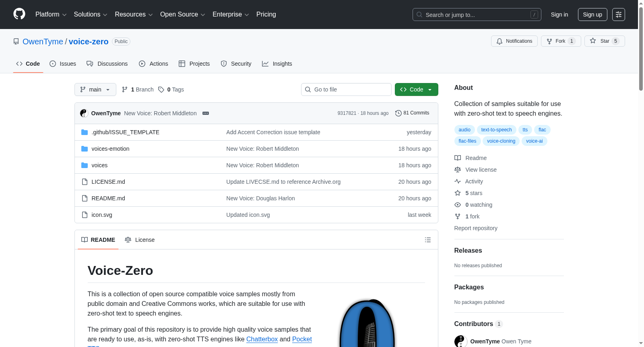This screenshot has height=347, width=644.
Task: Open the Report repository link
Action: (x=476, y=228)
